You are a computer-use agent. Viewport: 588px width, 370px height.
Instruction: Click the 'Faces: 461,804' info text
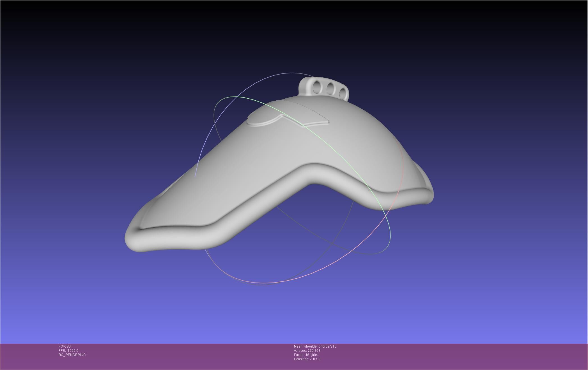306,355
